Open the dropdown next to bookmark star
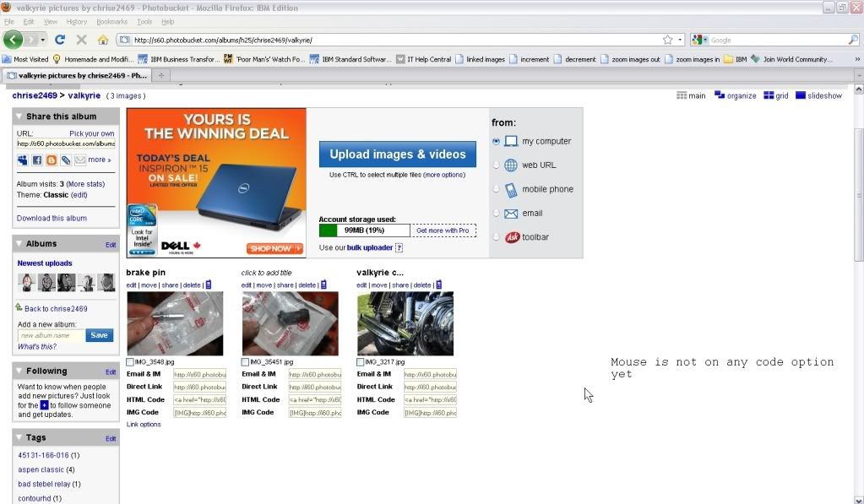 pyautogui.click(x=680, y=40)
